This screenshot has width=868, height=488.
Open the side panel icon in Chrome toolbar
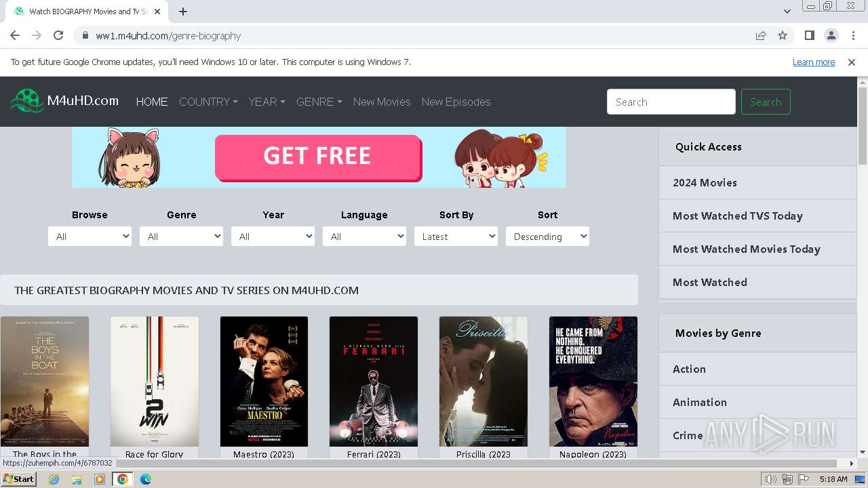[x=809, y=35]
